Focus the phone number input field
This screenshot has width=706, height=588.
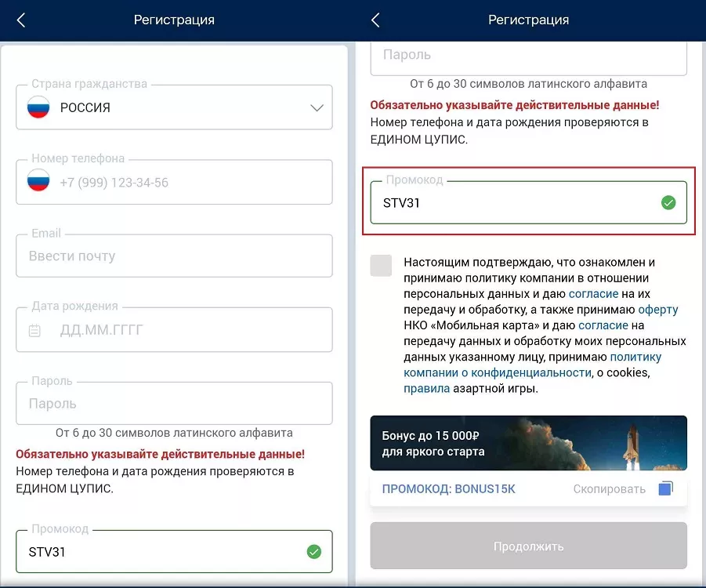point(188,183)
